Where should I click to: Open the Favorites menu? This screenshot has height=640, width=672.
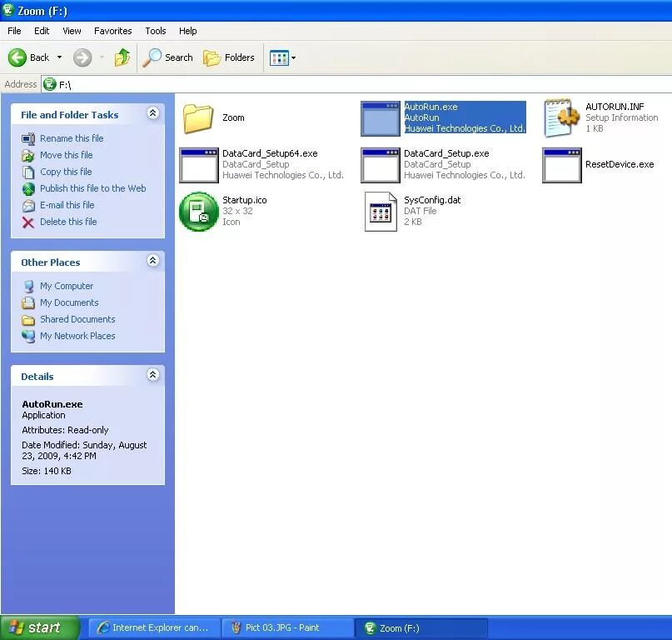tap(113, 31)
